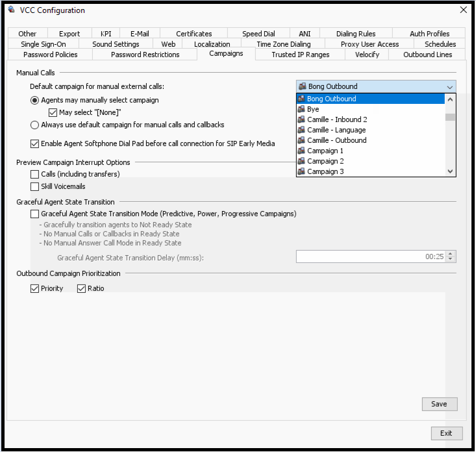Choose Camille - Inbound 2 from list
Screen dimensions: 476x452
[x=370, y=119]
